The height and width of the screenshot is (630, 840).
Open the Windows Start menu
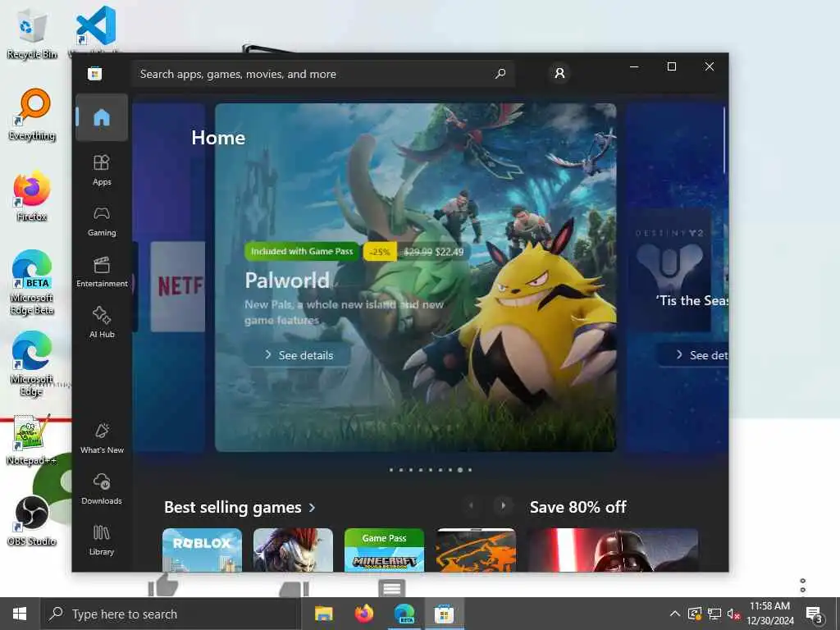20,614
